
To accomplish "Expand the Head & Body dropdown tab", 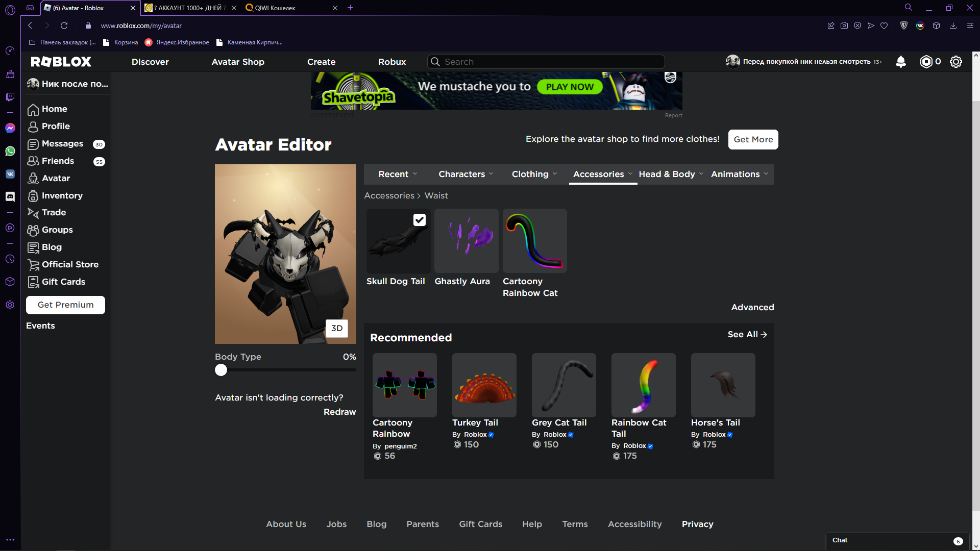I will [671, 174].
